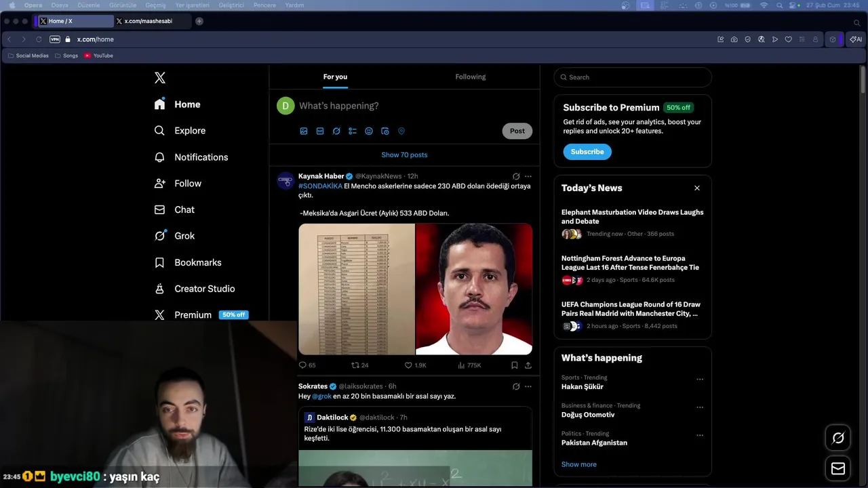Open the El Mencho photo thumbnail

point(474,289)
